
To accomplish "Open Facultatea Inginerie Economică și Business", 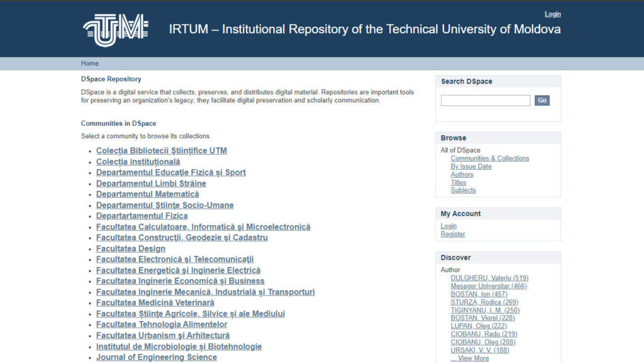I will click(180, 281).
